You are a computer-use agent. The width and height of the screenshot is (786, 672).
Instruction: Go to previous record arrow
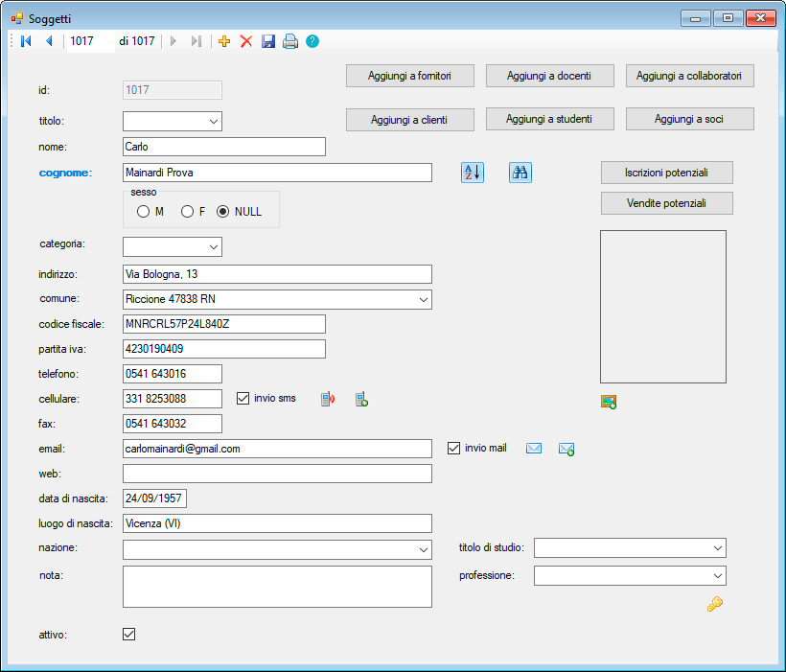(x=49, y=41)
